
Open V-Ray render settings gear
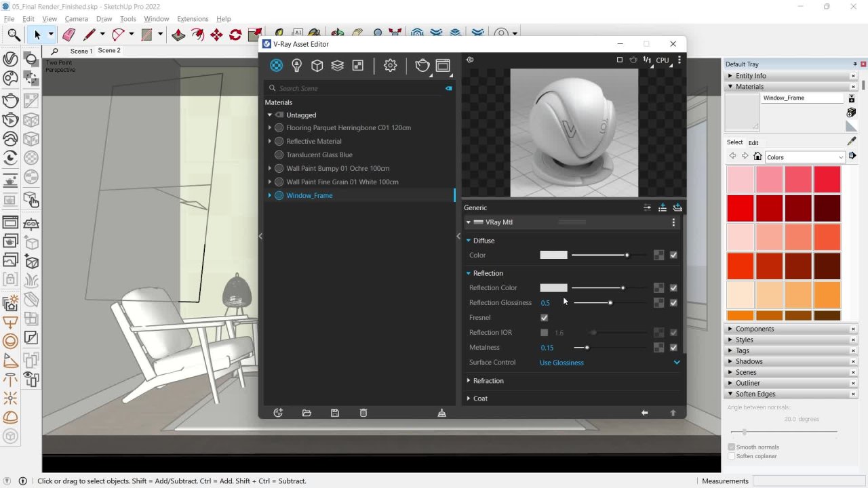390,65
